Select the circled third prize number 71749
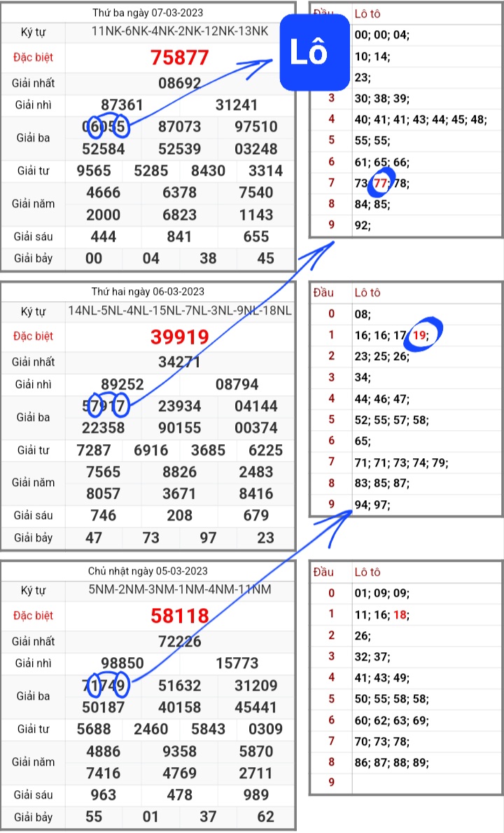The width and height of the screenshot is (504, 833). pyautogui.click(x=104, y=685)
